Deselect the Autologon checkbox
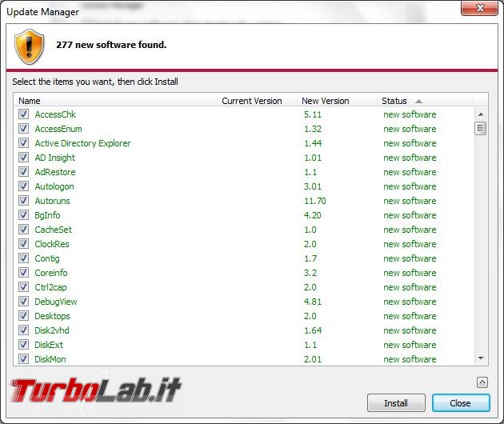The width and height of the screenshot is (504, 424). pyautogui.click(x=23, y=186)
